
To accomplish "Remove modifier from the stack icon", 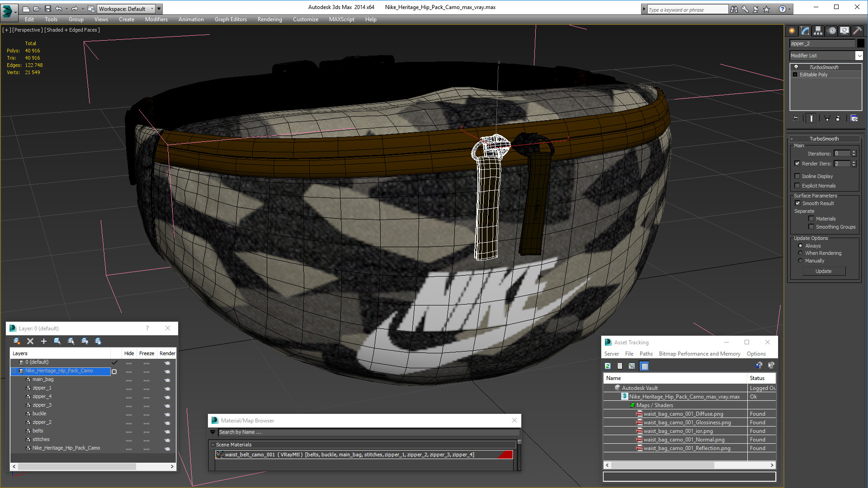I will [x=838, y=118].
